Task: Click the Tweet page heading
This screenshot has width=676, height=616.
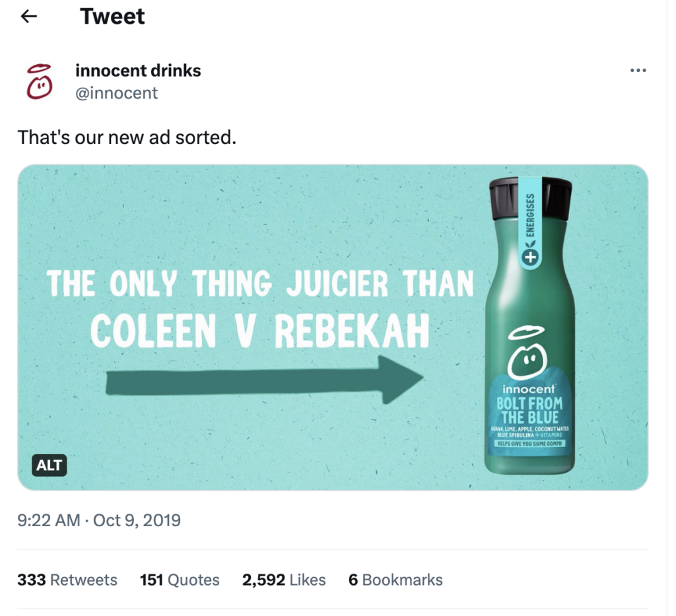Action: [112, 17]
